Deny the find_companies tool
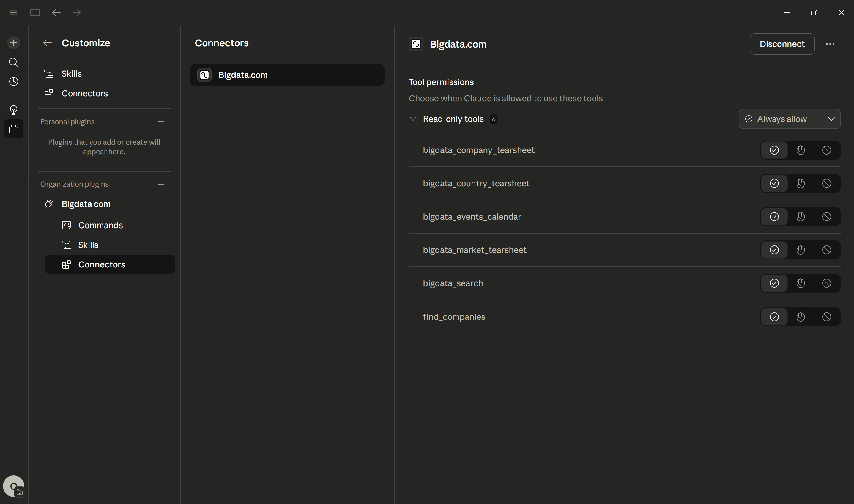The width and height of the screenshot is (854, 504). tap(826, 316)
